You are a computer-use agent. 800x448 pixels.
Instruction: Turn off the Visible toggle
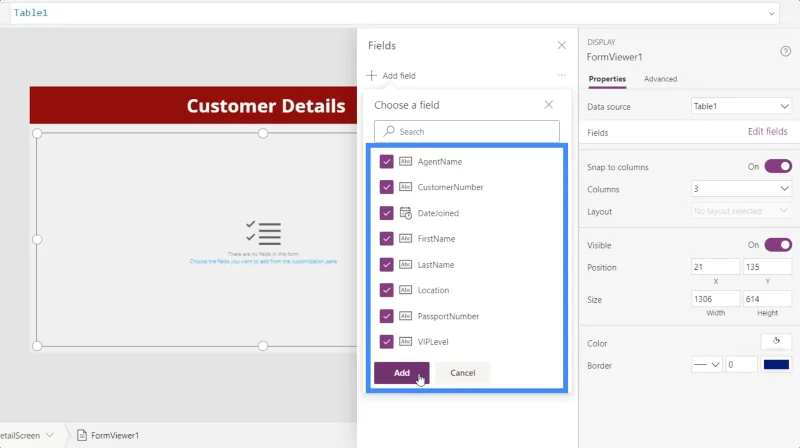point(778,245)
